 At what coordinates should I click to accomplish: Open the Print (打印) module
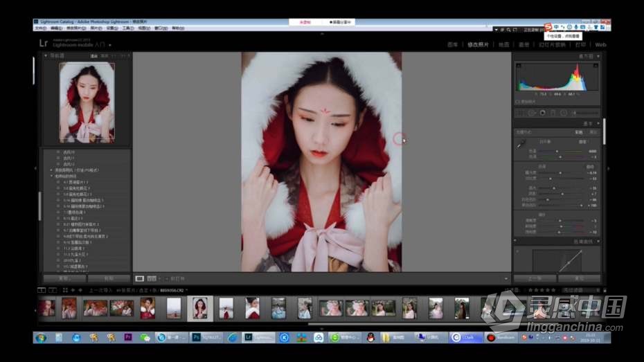point(580,45)
